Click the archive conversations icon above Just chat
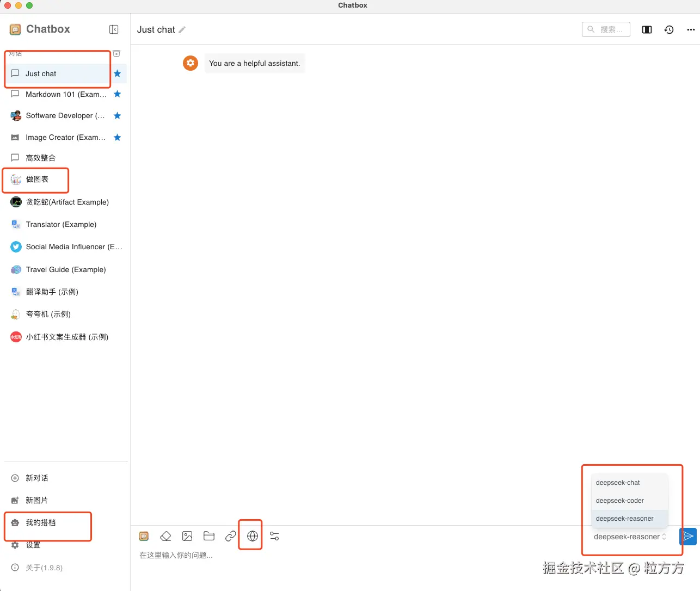 116,53
